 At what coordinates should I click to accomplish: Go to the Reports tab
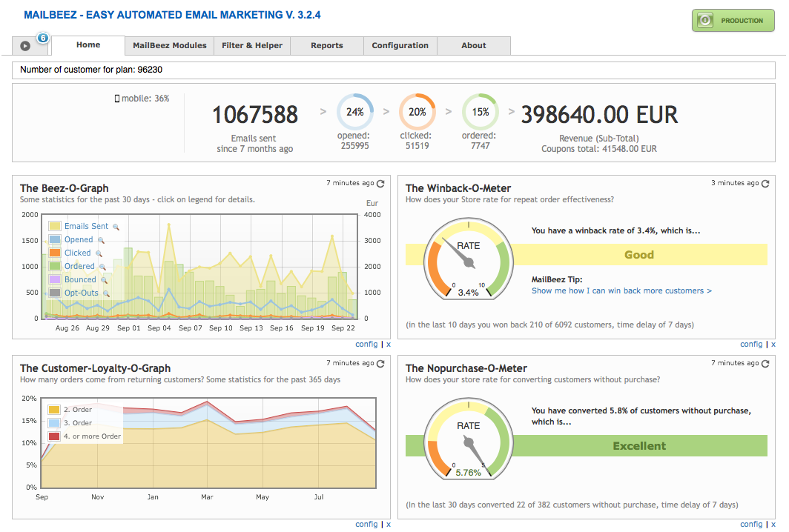(x=326, y=45)
